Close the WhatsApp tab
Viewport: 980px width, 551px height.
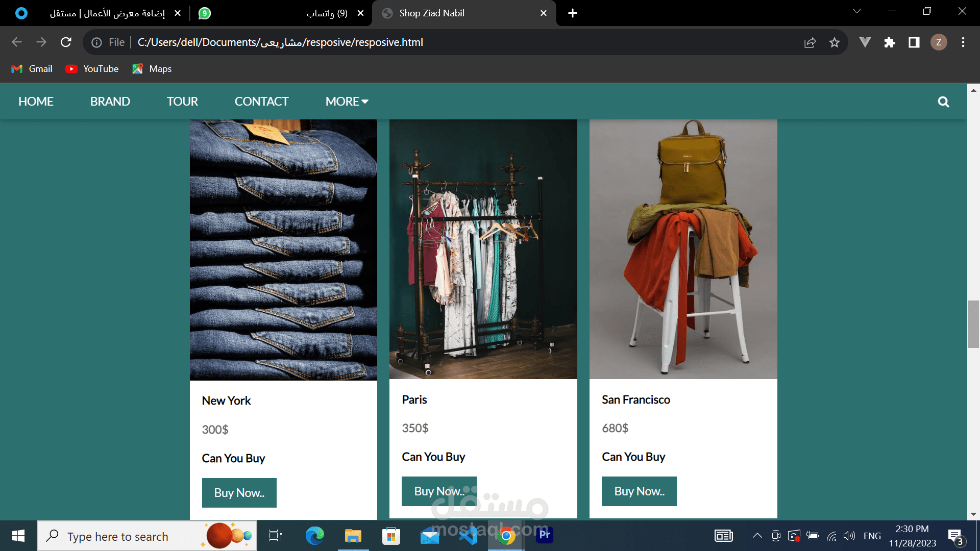(361, 13)
